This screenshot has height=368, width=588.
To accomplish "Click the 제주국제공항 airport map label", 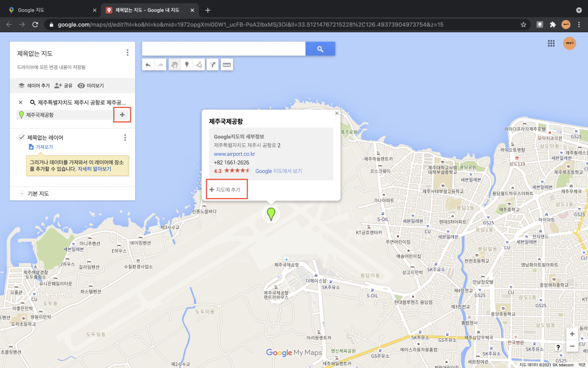I will pyautogui.click(x=286, y=265).
